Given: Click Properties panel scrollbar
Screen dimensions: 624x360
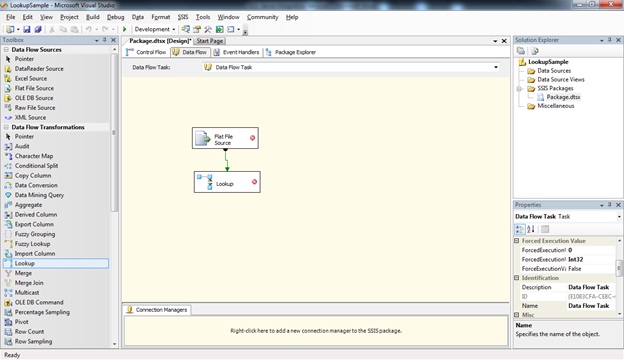Looking at the screenshot, I should tap(619, 268).
